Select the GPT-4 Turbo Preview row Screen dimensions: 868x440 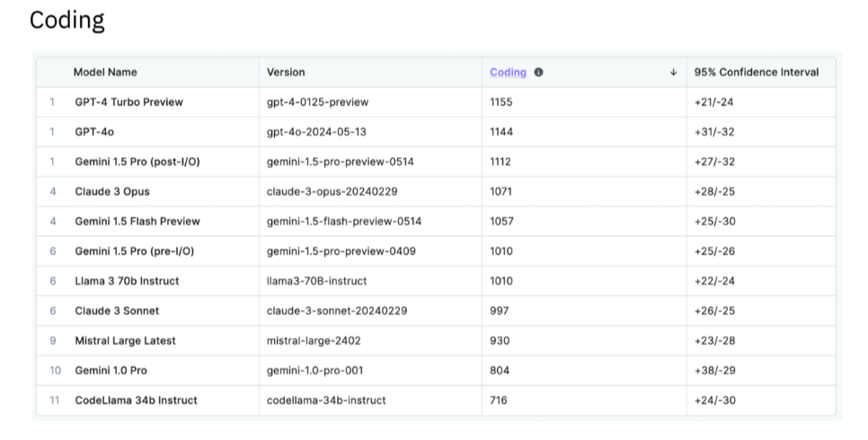click(x=436, y=102)
